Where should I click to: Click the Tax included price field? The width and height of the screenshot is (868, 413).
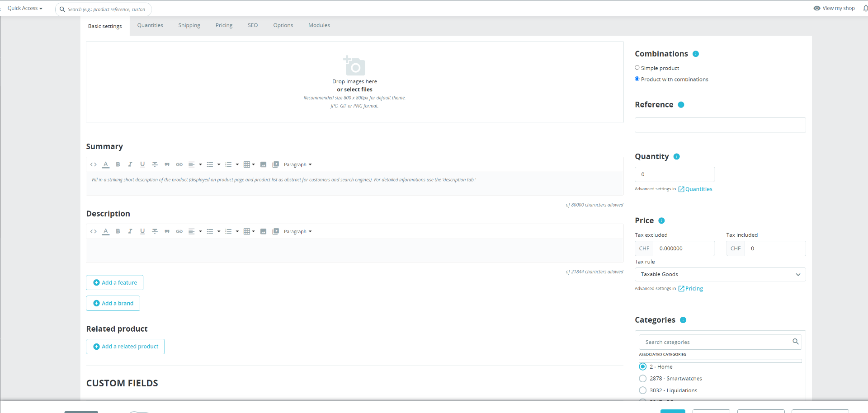pos(775,249)
